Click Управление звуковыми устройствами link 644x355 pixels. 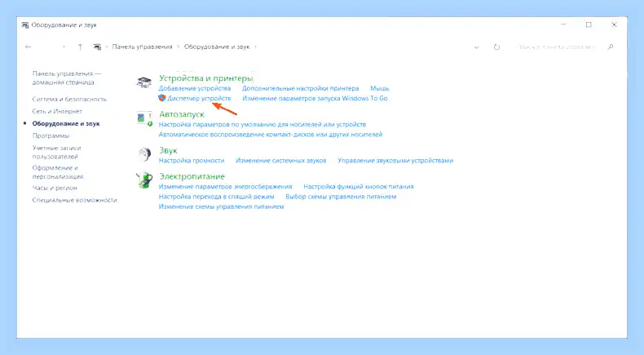(395, 161)
